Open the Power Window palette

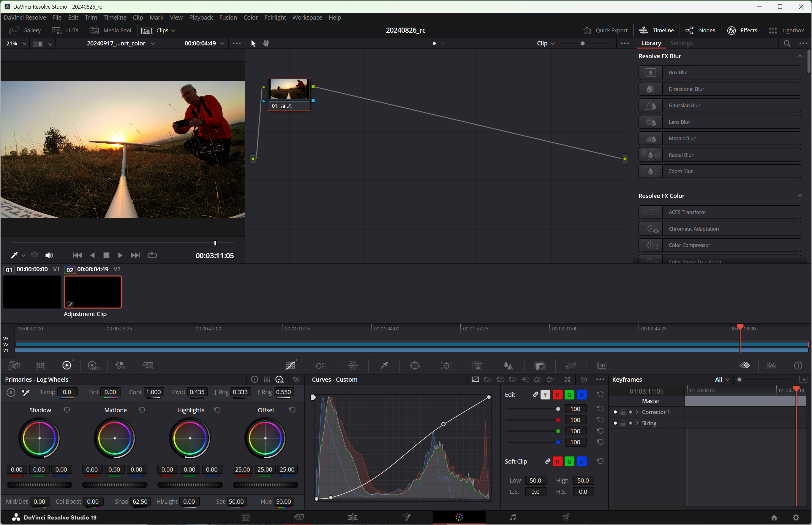(415, 366)
